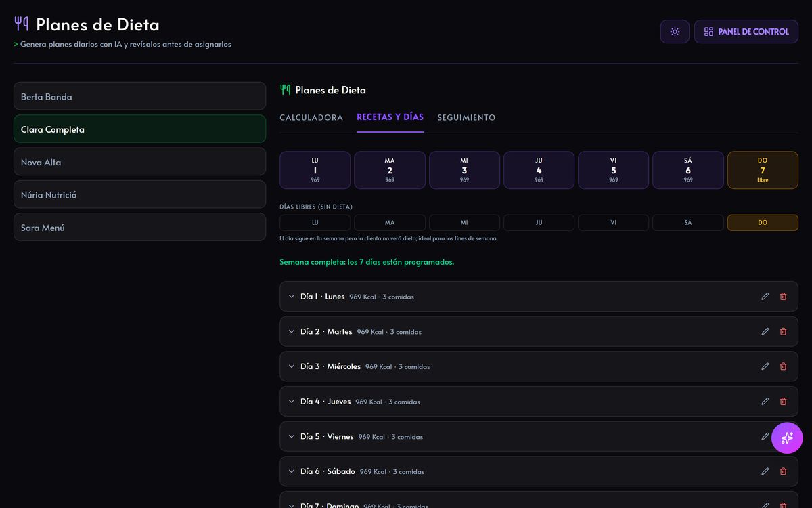Expand the Día 1 · Lunes row chevron
This screenshot has width=812, height=508.
tap(292, 297)
